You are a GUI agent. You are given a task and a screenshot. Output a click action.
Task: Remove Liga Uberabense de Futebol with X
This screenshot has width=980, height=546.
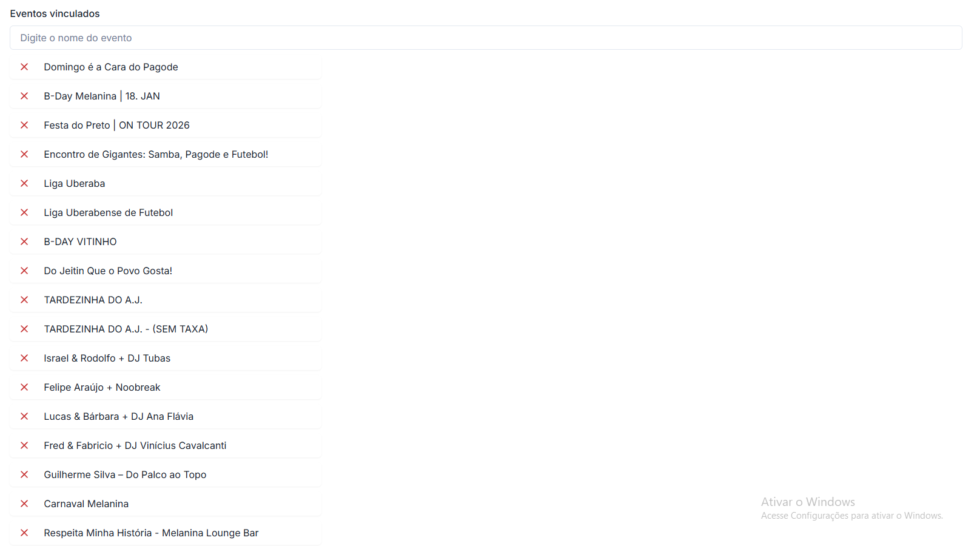pos(24,212)
